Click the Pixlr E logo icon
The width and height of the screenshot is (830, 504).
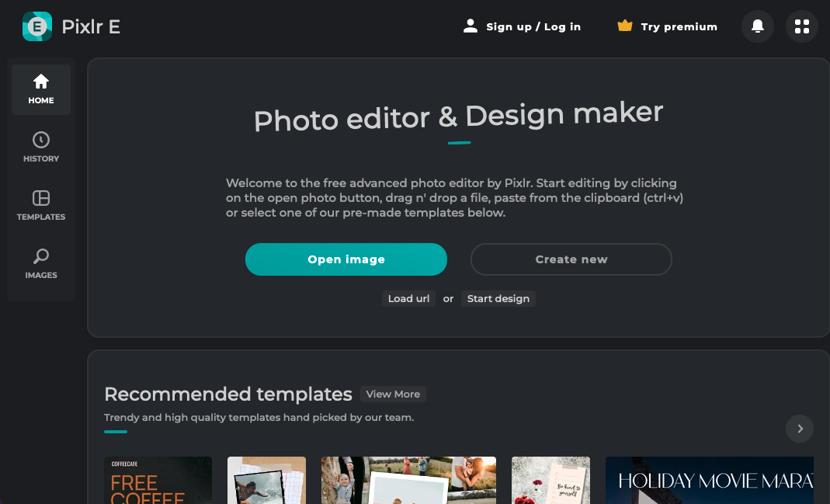coord(36,26)
